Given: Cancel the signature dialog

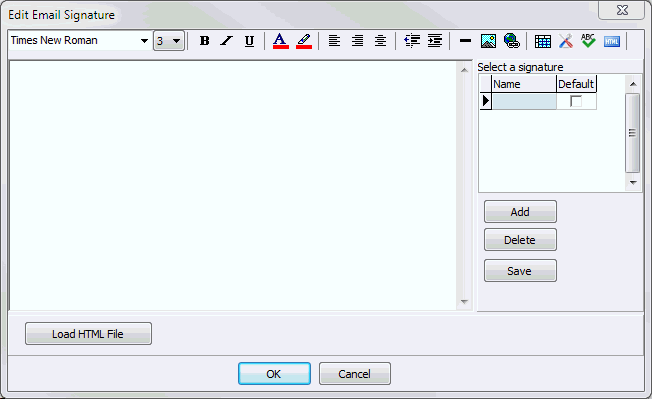Looking at the screenshot, I should 355,374.
